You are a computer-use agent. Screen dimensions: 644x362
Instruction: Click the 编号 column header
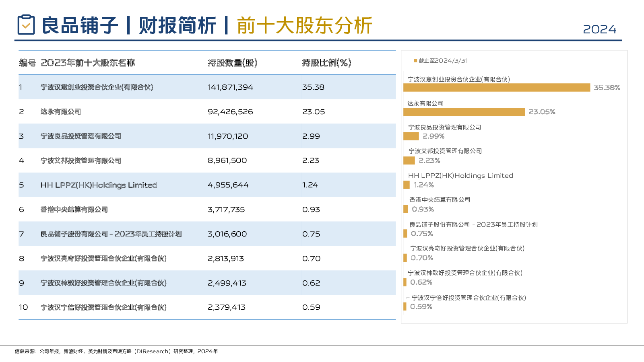(x=27, y=63)
